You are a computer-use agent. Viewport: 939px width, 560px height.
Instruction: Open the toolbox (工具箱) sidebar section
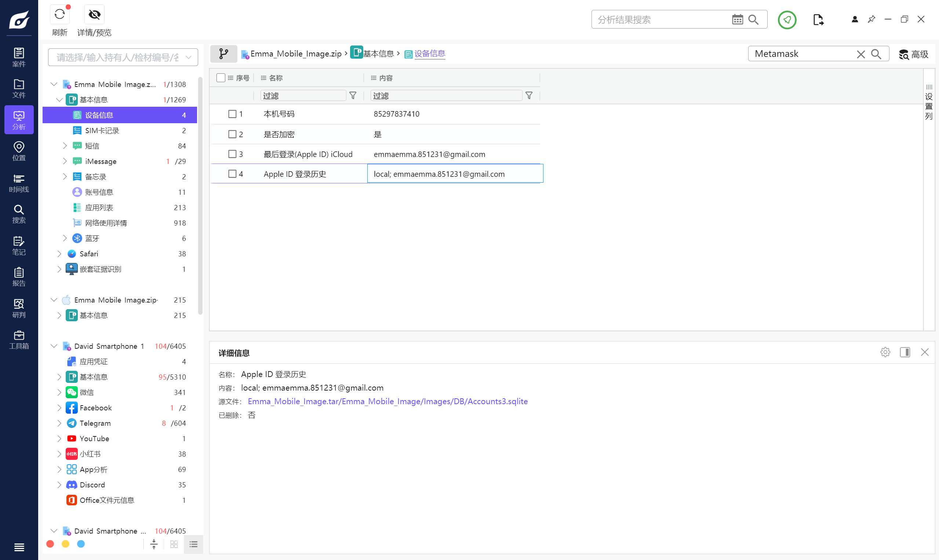[x=19, y=340]
